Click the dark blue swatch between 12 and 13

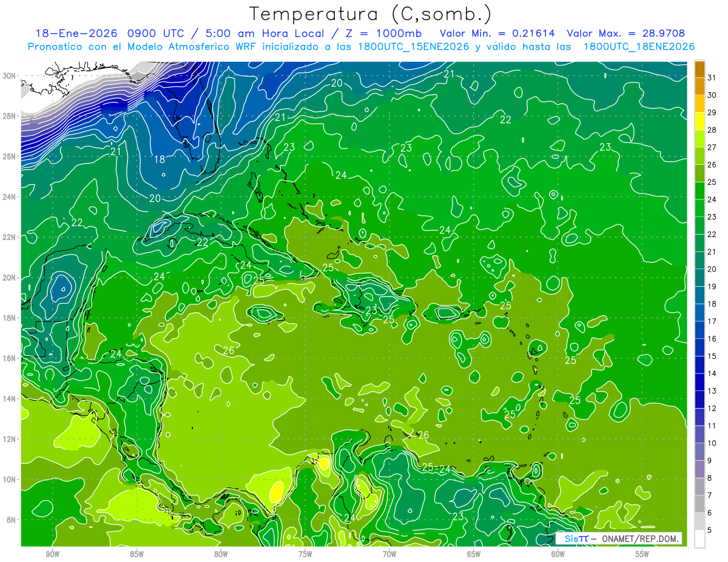tap(699, 400)
